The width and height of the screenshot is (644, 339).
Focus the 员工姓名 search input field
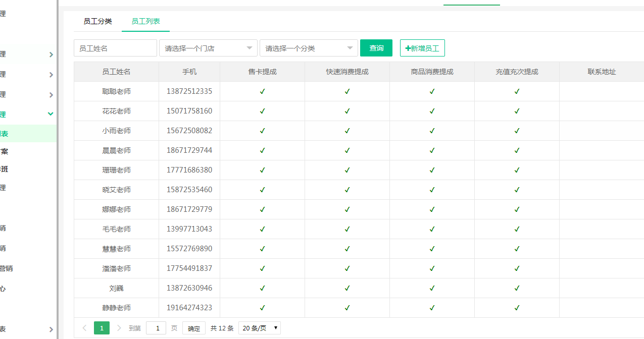click(115, 48)
